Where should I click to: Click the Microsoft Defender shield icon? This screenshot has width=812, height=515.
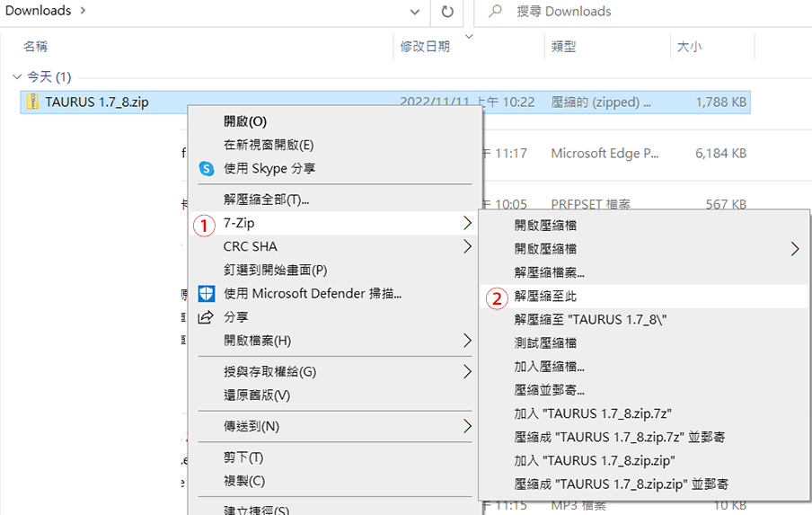tap(207, 293)
